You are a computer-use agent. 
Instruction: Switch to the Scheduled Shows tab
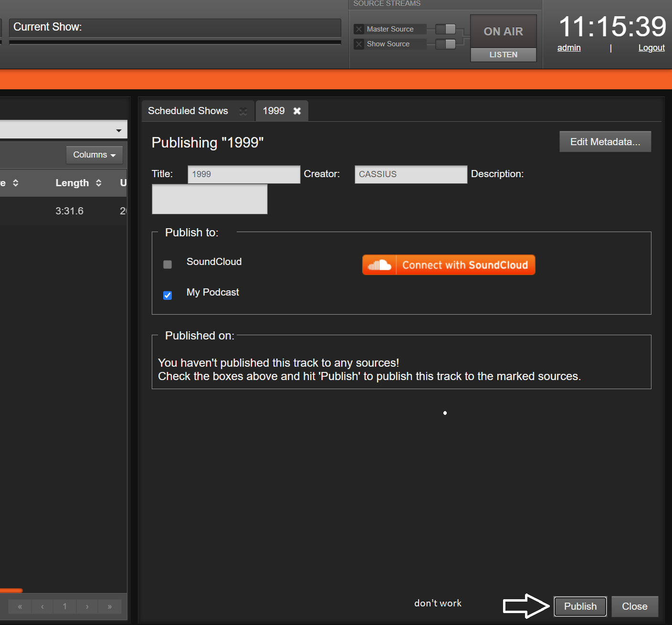[188, 111]
